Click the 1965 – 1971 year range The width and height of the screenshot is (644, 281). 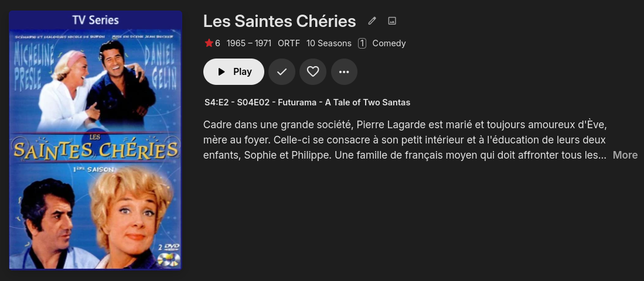249,43
